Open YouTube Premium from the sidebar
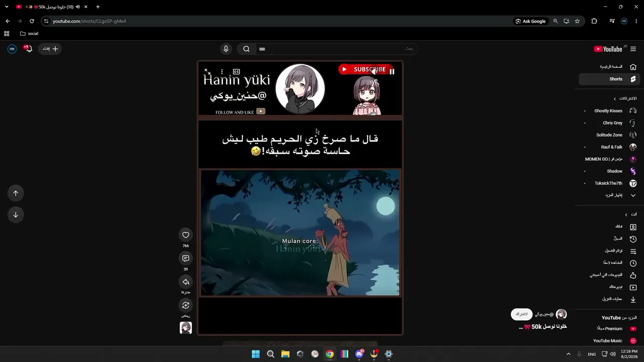This screenshot has width=644, height=362. (x=608, y=329)
